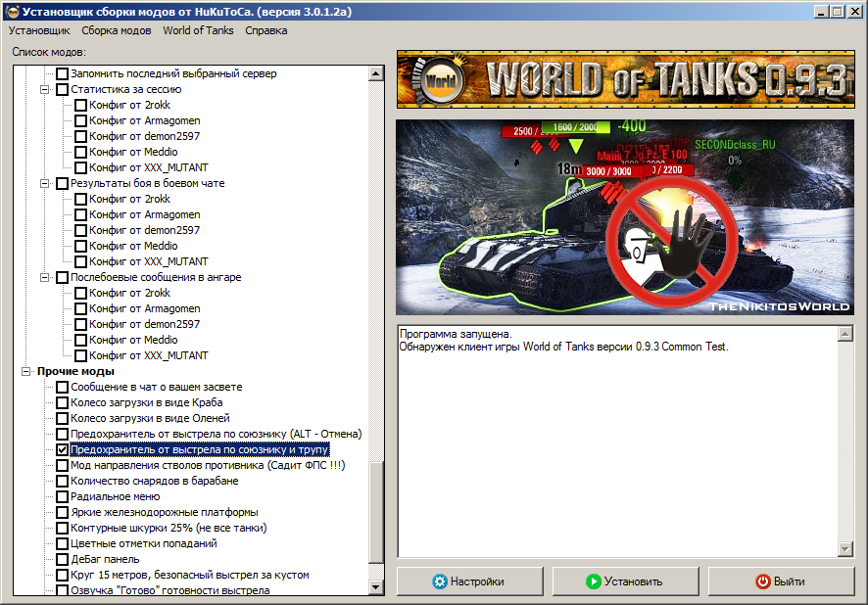Image resolution: width=868 pixels, height=605 pixels.
Task: Select Конфиг от Meddio label under Статистика за сессию
Action: [x=133, y=152]
